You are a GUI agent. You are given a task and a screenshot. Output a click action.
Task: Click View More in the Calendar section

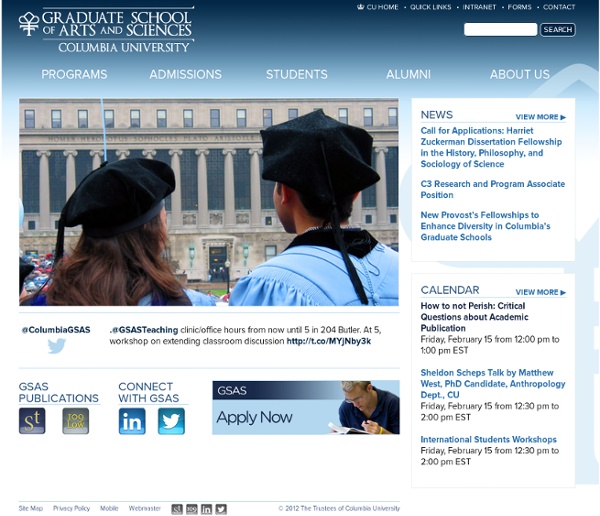(x=540, y=292)
